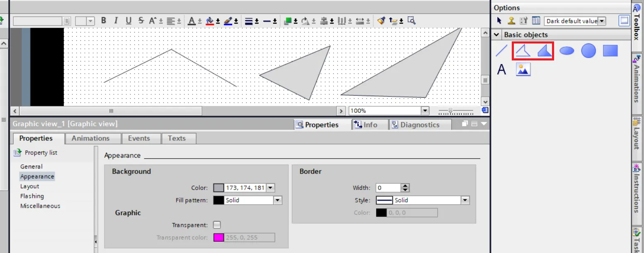Click the line style icon
The image size is (644, 253).
267,21
